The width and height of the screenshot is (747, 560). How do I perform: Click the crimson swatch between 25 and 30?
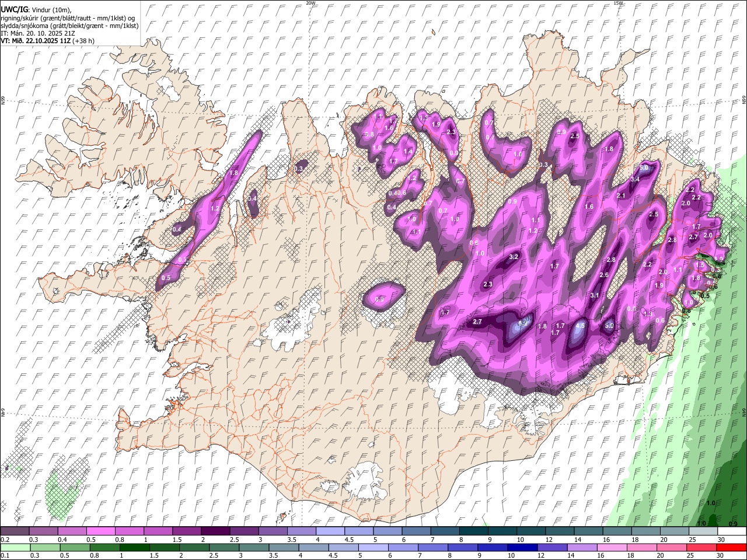point(702,547)
